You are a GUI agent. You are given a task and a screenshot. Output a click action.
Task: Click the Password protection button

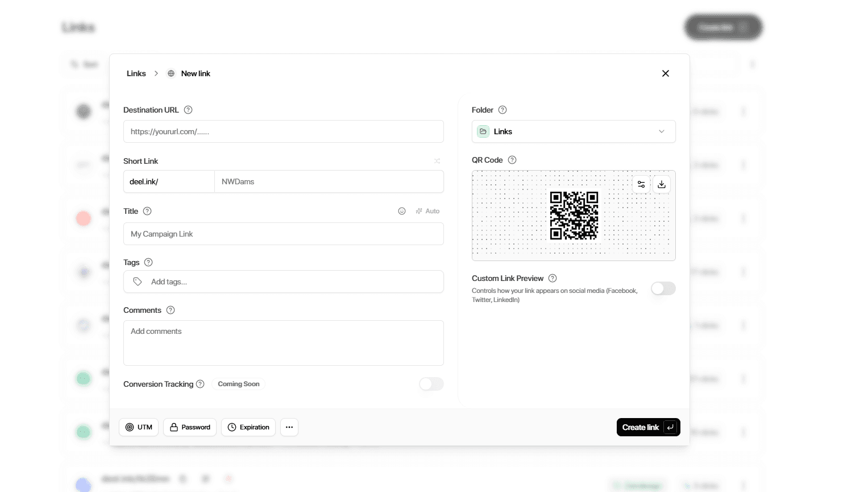[x=190, y=427]
